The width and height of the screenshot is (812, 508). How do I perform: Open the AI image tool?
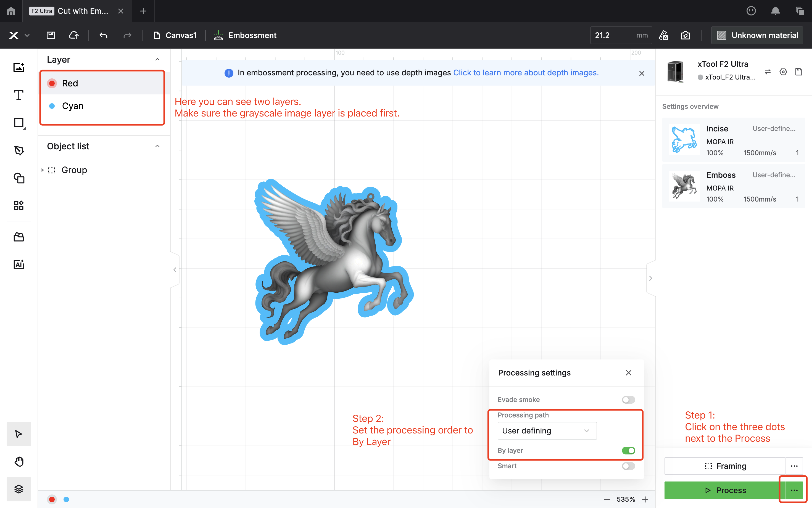(x=19, y=264)
